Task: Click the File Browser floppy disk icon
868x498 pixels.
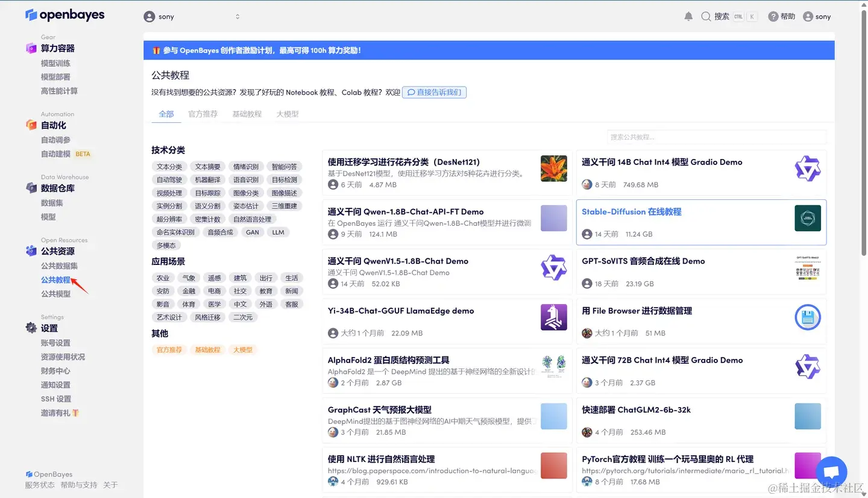Action: pos(808,317)
